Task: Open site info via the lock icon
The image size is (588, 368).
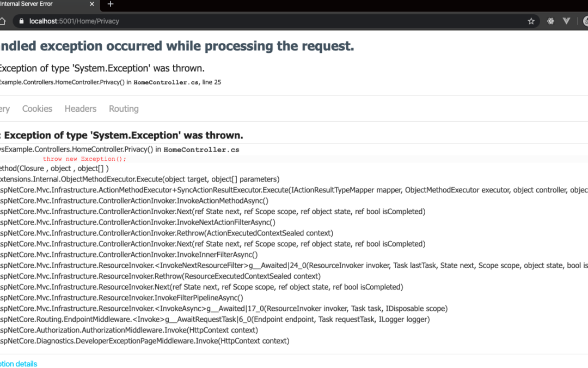Action: click(x=21, y=21)
